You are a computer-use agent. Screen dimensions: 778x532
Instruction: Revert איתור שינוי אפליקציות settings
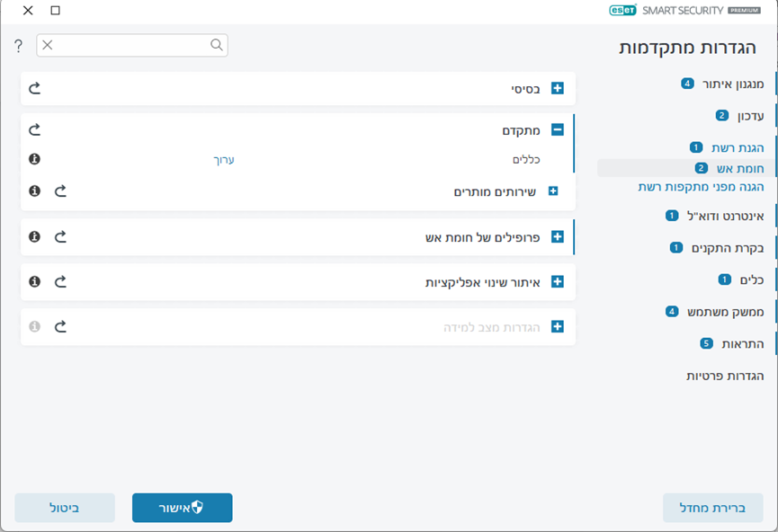tap(60, 281)
